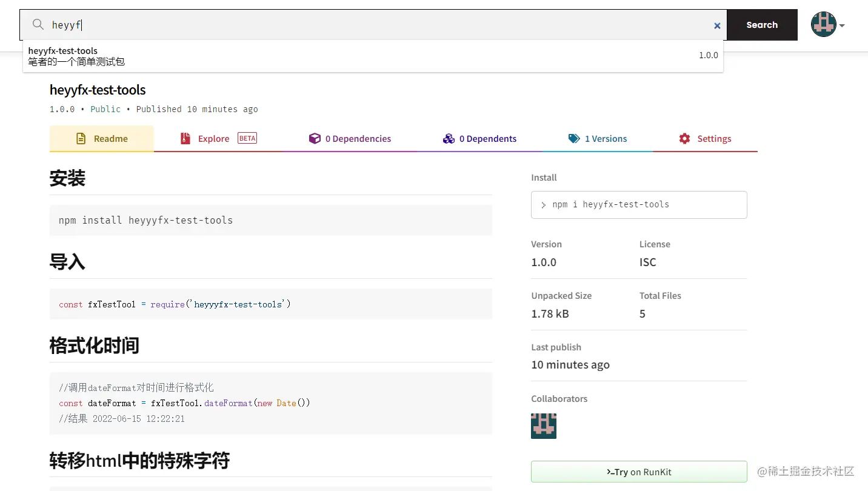Click version value 1.0.0 in sidebar

point(544,262)
